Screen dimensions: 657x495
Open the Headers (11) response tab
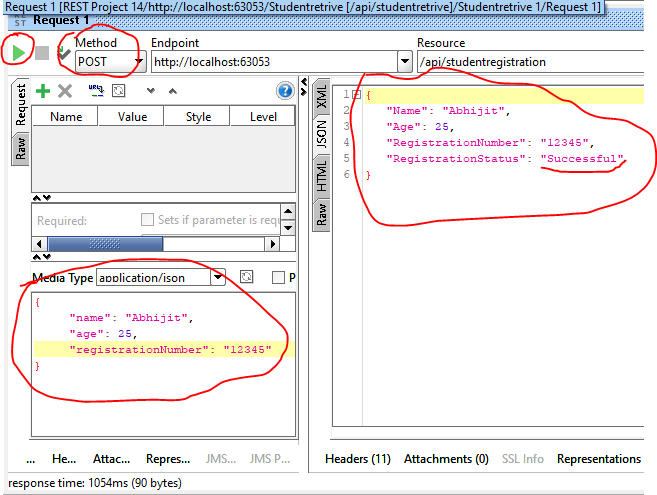pyautogui.click(x=357, y=459)
